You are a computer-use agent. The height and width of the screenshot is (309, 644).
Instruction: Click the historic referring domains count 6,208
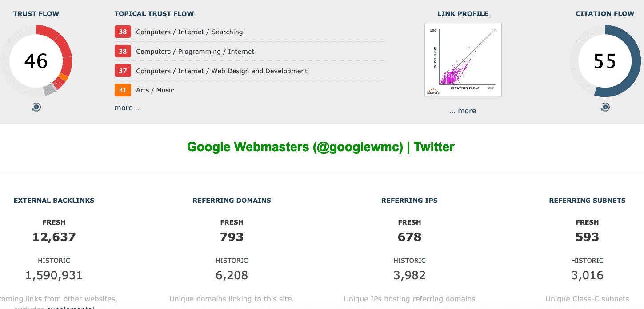coord(232,275)
